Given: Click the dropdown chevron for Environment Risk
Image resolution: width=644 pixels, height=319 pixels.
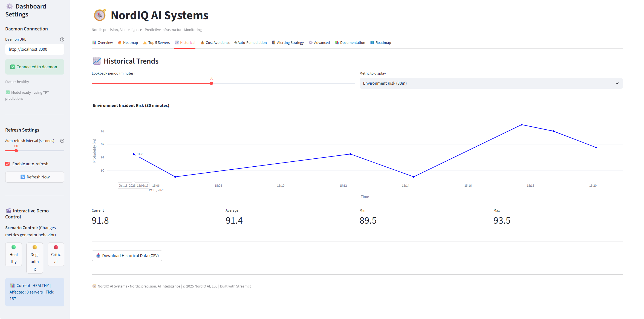Looking at the screenshot, I should pyautogui.click(x=617, y=83).
